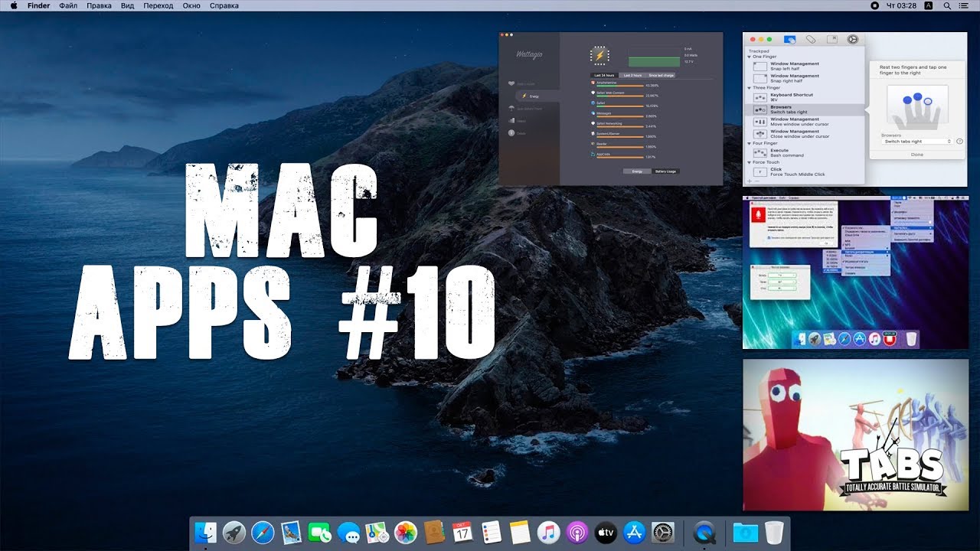Viewport: 980px width, 551px height.
Task: Click Spotlight magnifier in menu bar
Action: (x=949, y=5)
